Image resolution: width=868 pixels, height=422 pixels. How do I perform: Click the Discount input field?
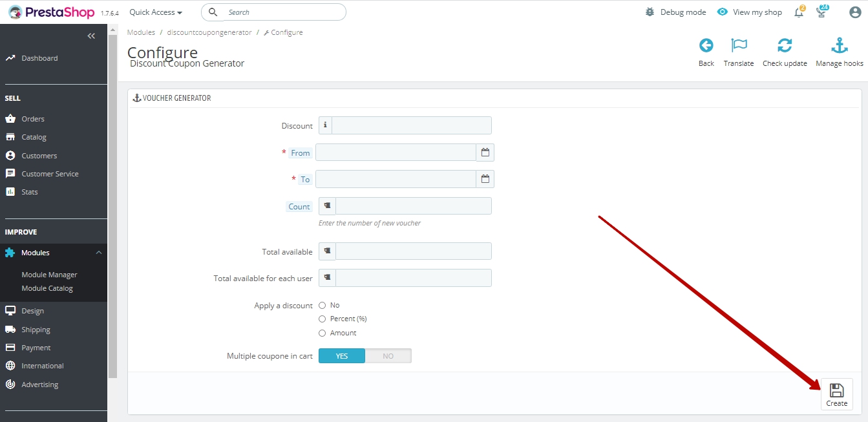(411, 125)
